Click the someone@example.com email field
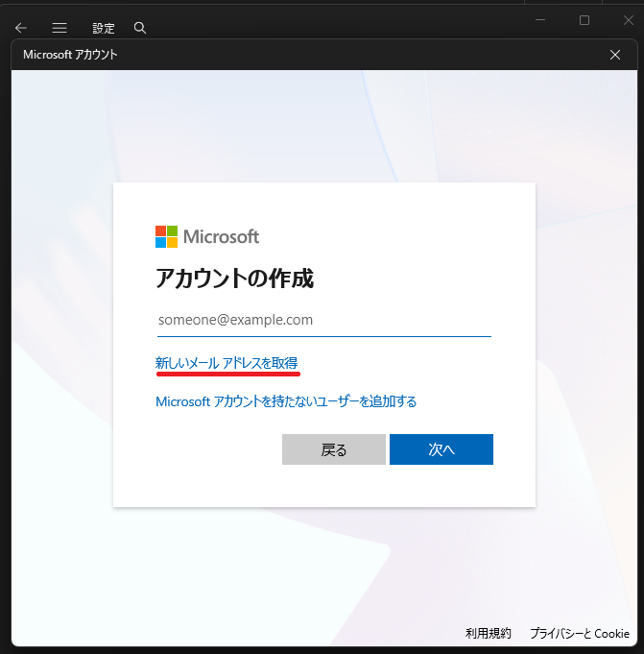Viewport: 644px width, 654px height. [323, 320]
